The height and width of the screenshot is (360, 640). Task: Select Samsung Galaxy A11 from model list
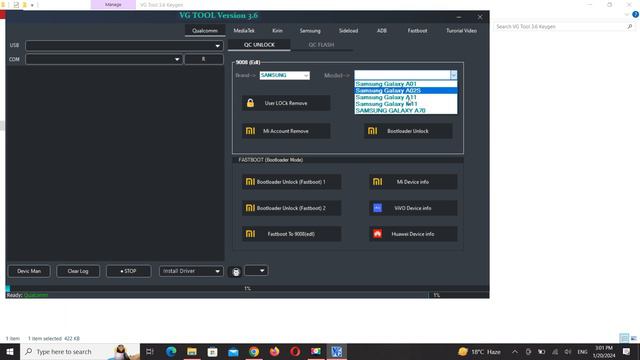click(406, 97)
